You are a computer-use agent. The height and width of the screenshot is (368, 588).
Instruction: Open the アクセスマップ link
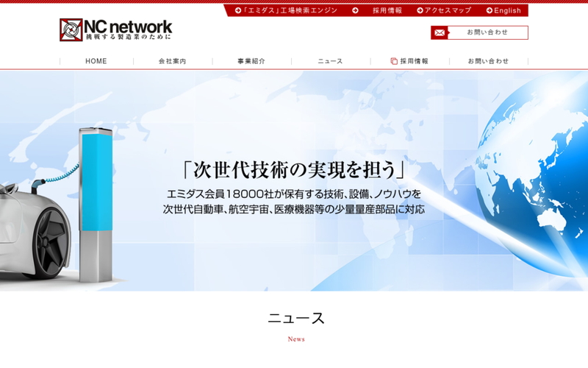448,10
